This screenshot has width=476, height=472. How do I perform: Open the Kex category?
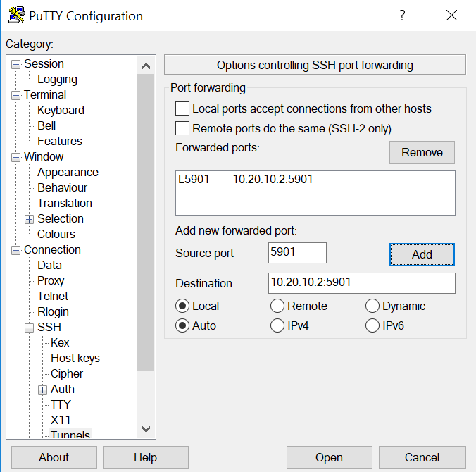60,342
